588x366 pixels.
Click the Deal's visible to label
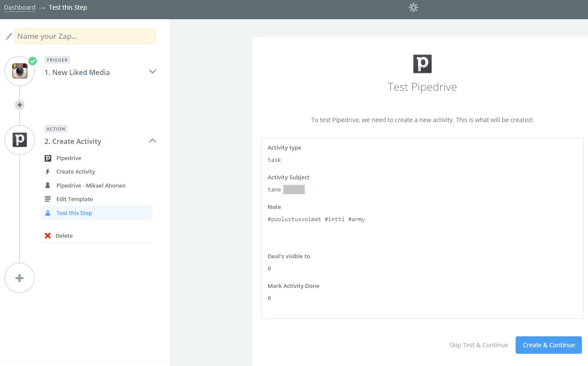tap(289, 256)
